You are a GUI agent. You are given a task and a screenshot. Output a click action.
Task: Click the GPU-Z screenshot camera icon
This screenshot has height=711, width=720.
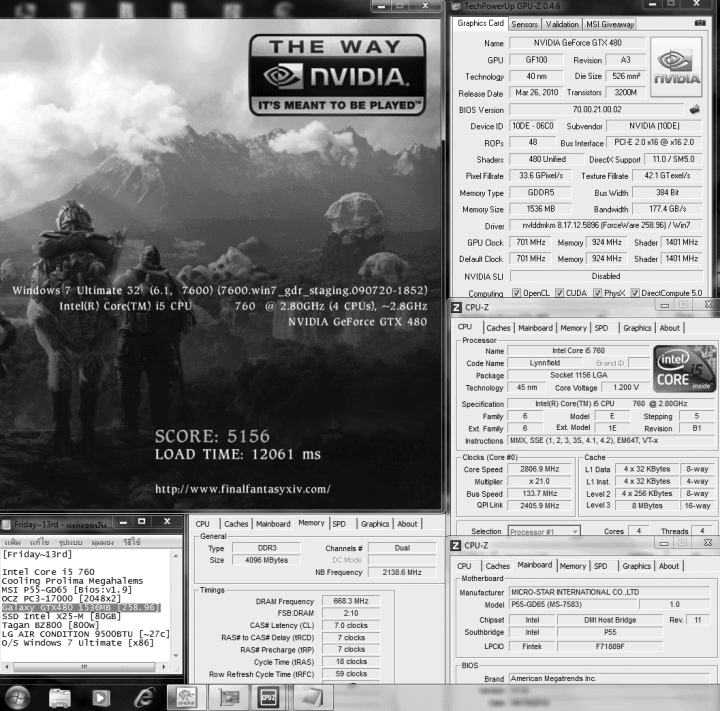coord(700,23)
